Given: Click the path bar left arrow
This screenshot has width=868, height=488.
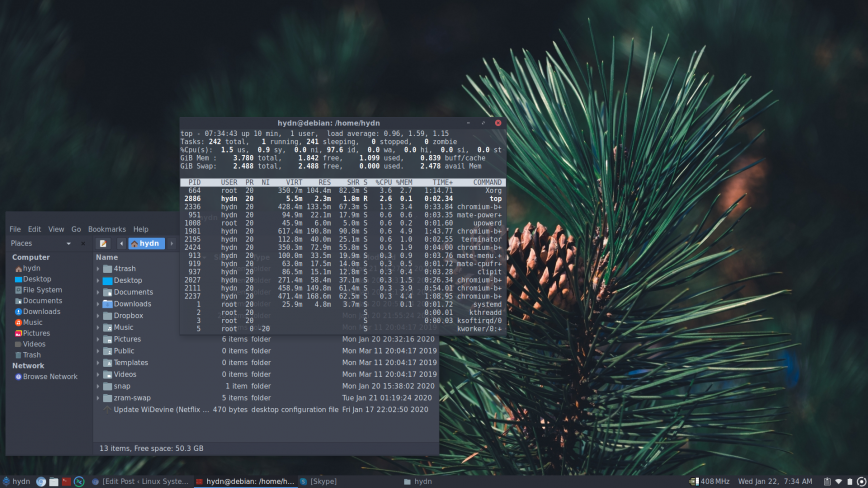Looking at the screenshot, I should pos(121,243).
